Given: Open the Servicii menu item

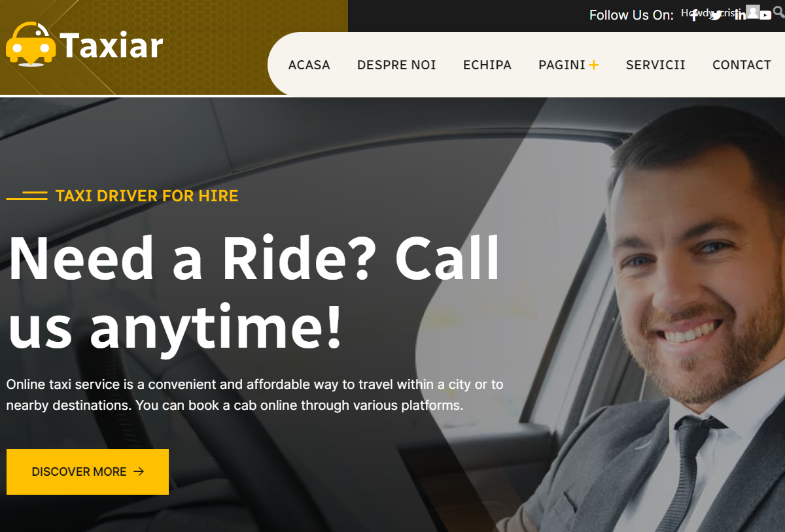Looking at the screenshot, I should pyautogui.click(x=655, y=65).
